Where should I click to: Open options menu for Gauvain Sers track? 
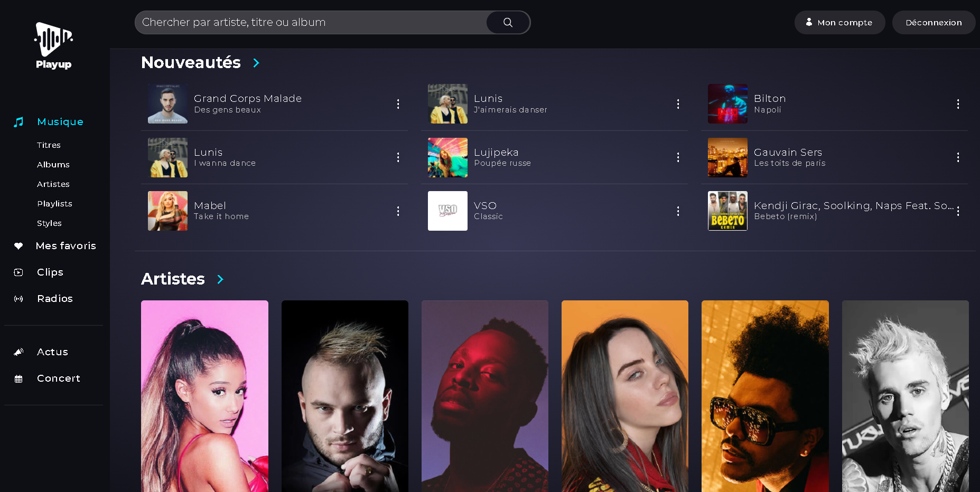click(x=958, y=157)
